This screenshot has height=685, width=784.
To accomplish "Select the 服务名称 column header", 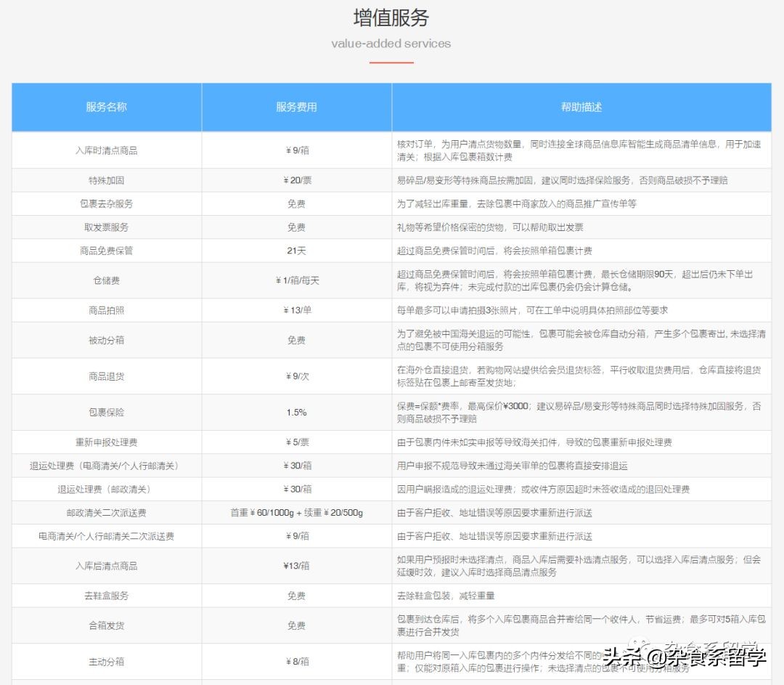I will (x=106, y=107).
